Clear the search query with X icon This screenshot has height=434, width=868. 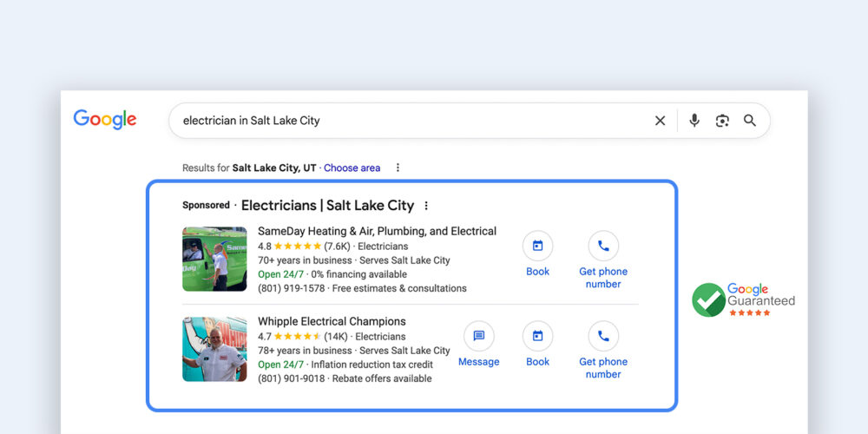coord(660,121)
